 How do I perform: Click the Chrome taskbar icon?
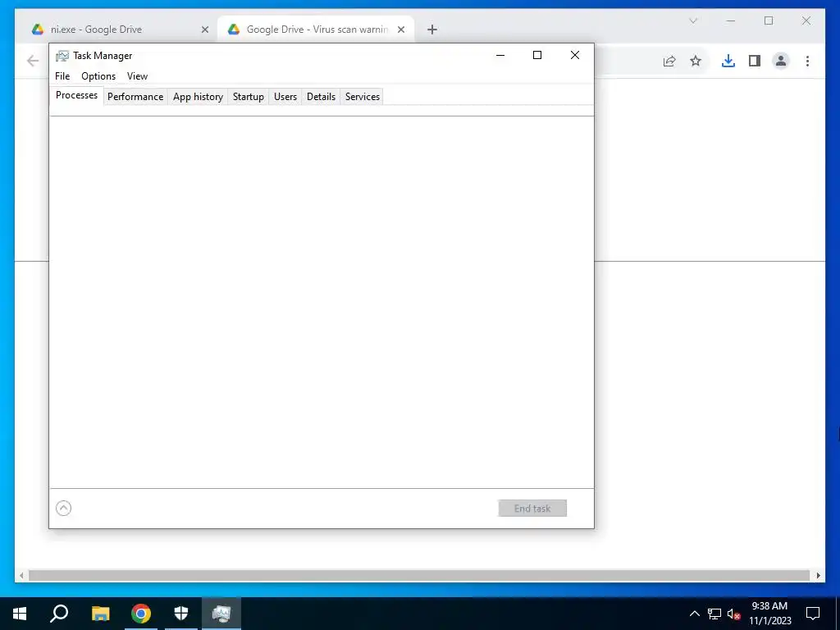(x=141, y=614)
